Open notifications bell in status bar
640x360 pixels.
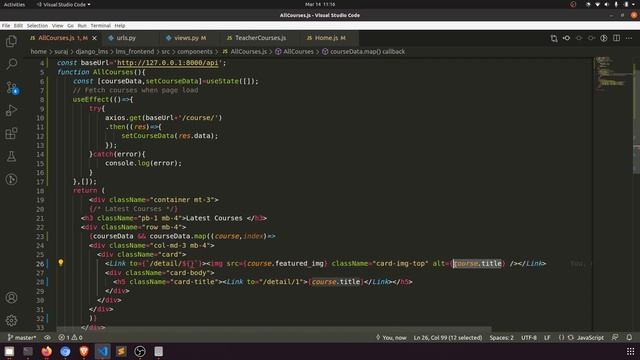[x=629, y=338]
